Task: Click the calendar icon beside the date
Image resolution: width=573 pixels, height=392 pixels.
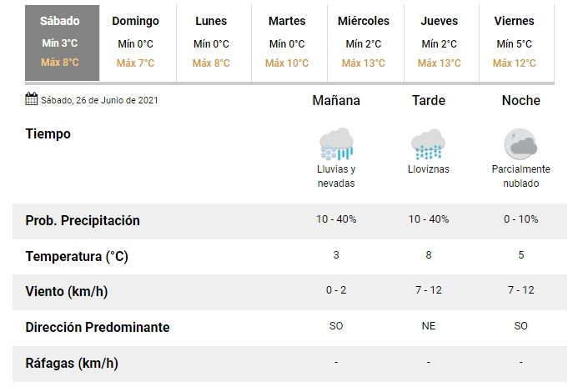Action: pyautogui.click(x=32, y=100)
